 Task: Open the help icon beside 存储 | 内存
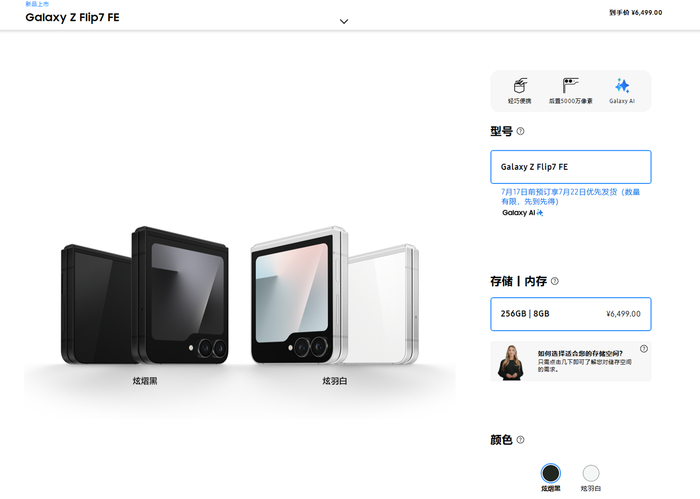click(554, 281)
